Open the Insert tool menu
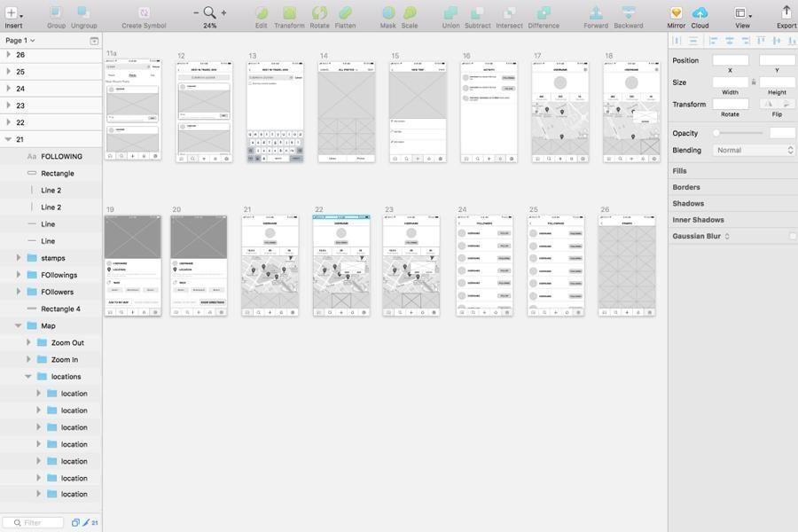The image size is (798, 532). (x=13, y=13)
